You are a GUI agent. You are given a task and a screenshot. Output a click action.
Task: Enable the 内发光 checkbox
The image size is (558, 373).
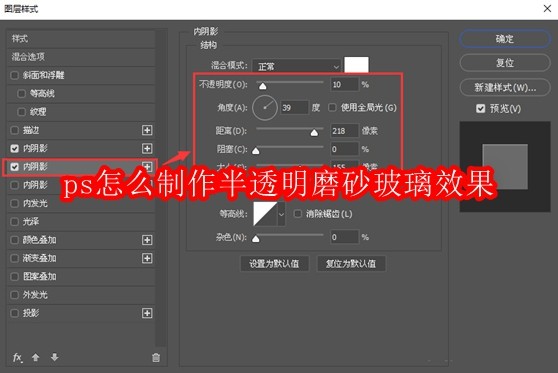(15, 203)
